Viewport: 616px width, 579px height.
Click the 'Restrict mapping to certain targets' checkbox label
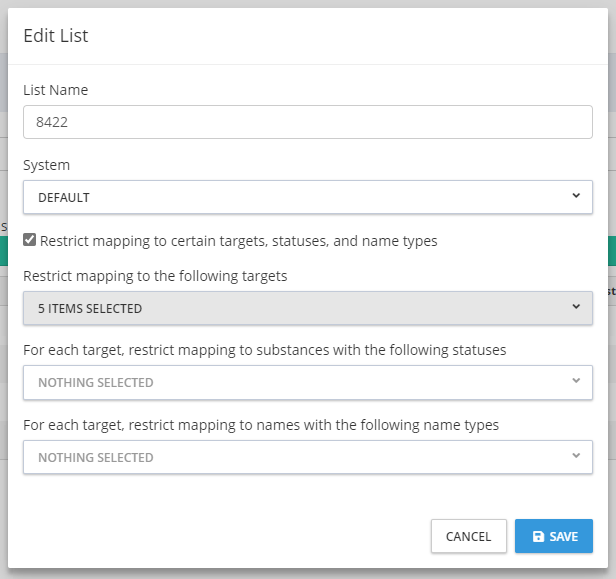[238, 241]
